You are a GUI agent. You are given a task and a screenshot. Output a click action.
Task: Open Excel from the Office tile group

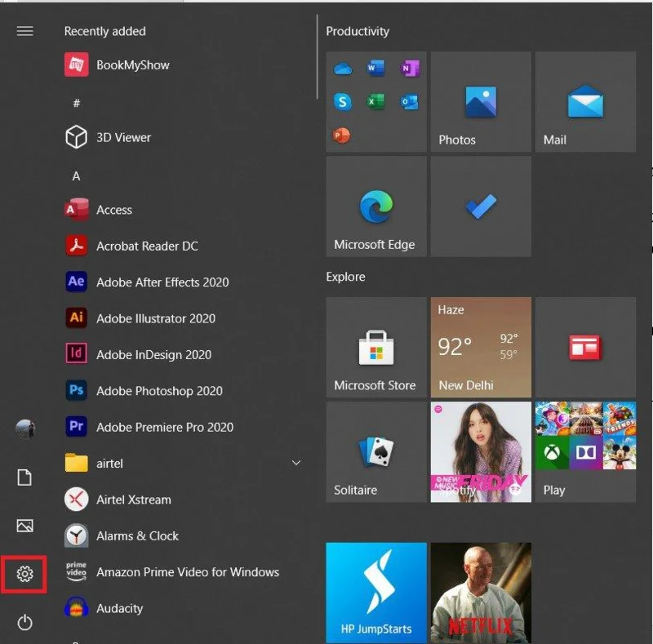coord(375,102)
